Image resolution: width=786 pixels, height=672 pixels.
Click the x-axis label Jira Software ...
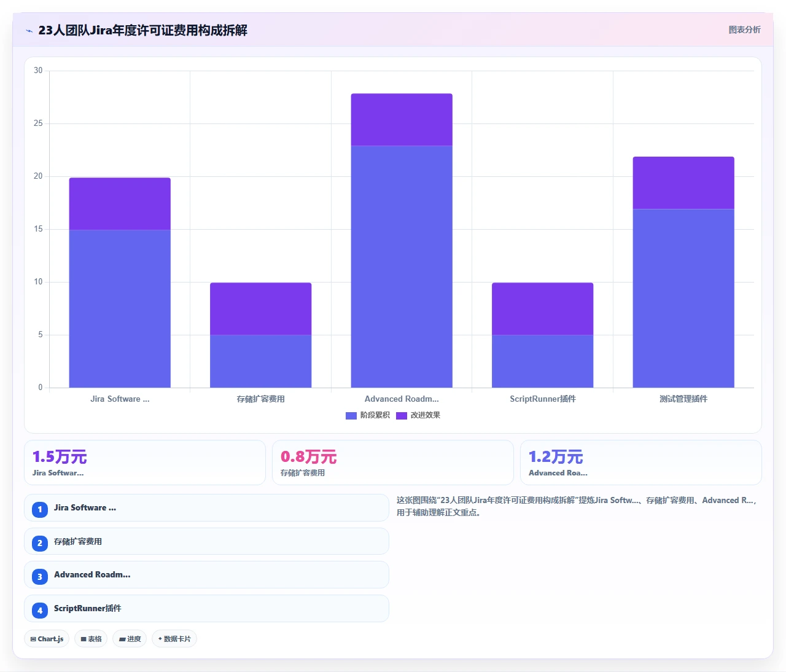(120, 399)
